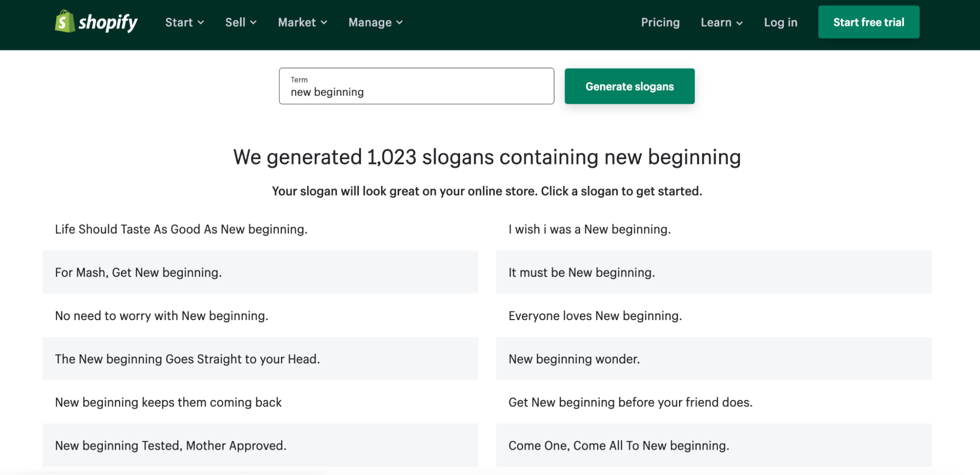Expand the Manage navigation menu
This screenshot has height=475, width=980.
(376, 23)
